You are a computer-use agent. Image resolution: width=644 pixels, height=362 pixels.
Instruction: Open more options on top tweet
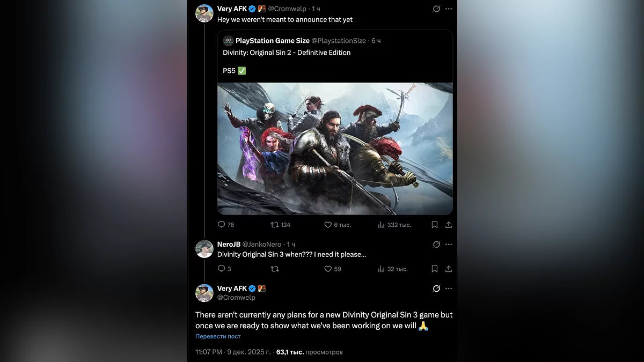coord(449,9)
